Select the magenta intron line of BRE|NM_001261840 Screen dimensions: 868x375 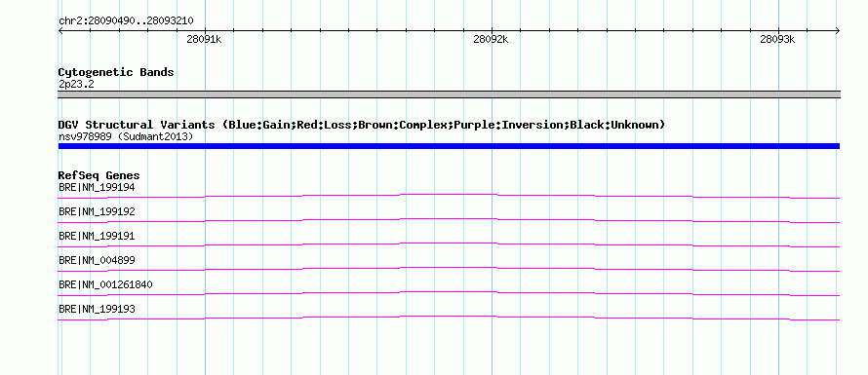click(x=449, y=293)
